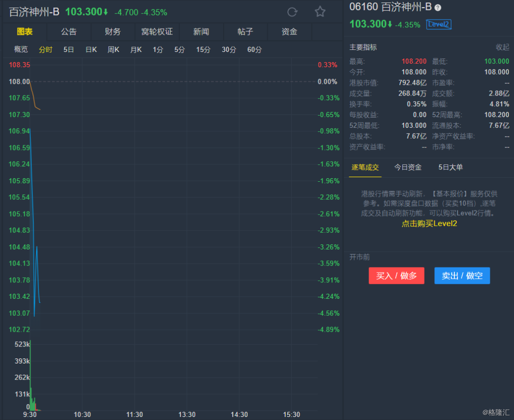This screenshot has width=514, height=420.
Task: Select the 分时 chart view
Action: pos(45,49)
